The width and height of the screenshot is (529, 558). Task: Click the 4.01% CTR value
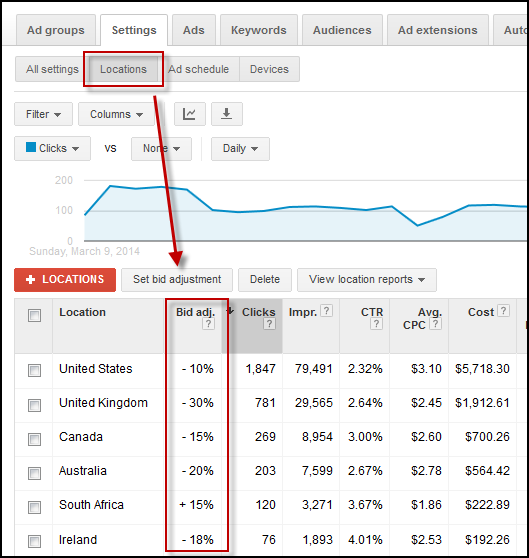(x=365, y=539)
